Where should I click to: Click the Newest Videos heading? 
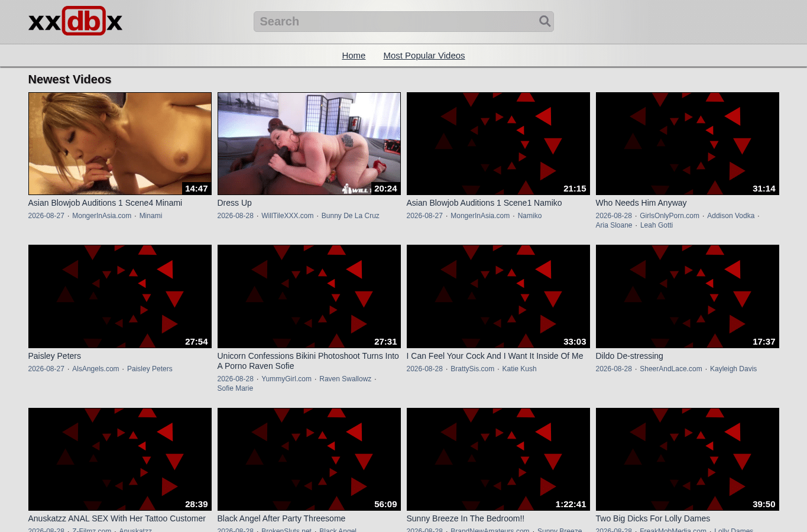coord(70,79)
